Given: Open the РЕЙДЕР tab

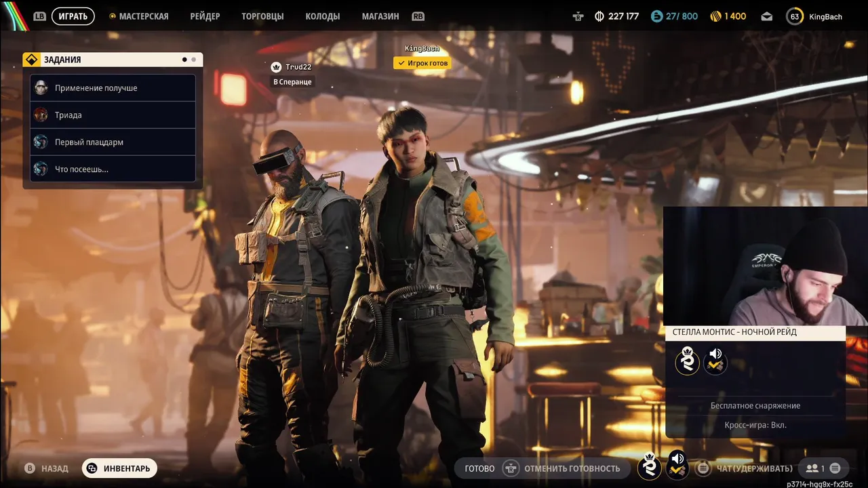Looking at the screenshot, I should point(205,16).
